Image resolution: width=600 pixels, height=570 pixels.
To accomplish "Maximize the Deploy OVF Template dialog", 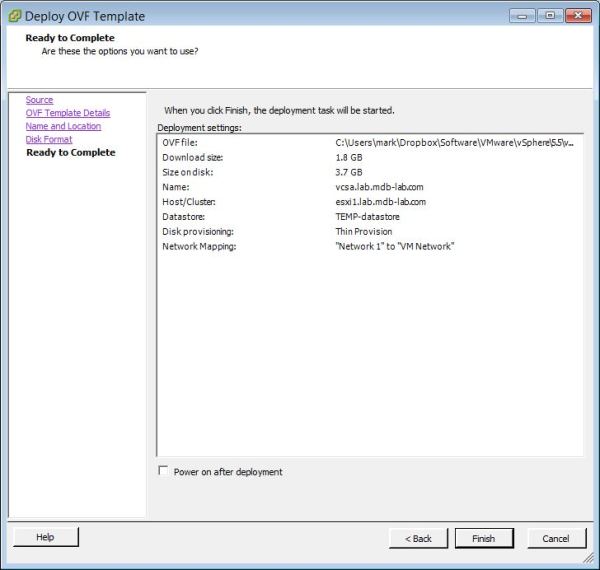I will 549,15.
